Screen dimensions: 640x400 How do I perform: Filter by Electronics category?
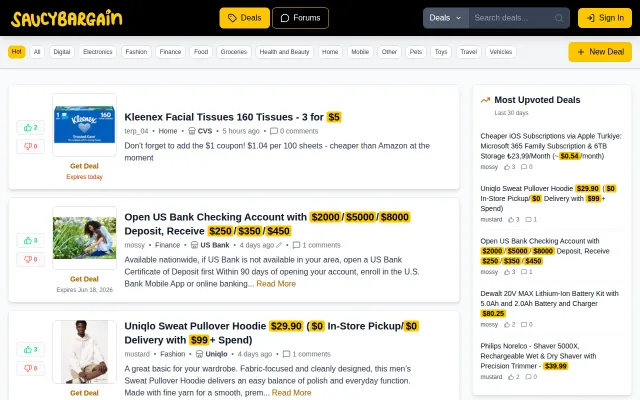(x=98, y=52)
